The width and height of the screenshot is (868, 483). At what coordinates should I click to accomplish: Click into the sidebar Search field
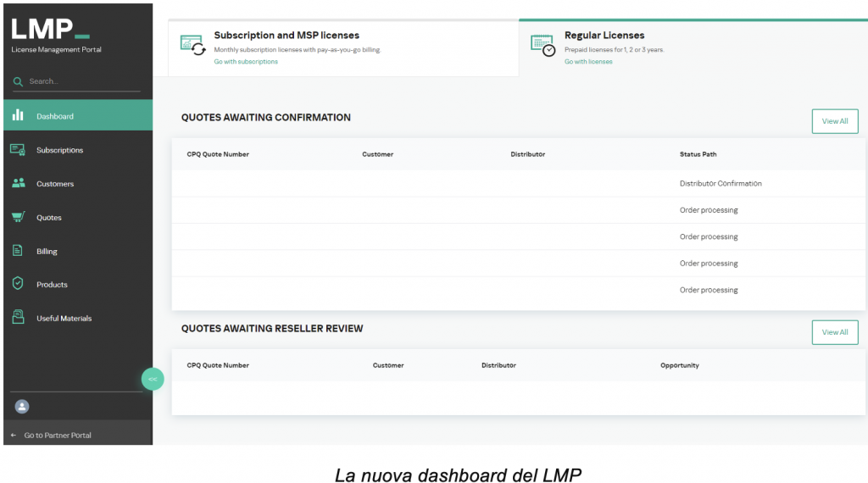click(x=81, y=81)
